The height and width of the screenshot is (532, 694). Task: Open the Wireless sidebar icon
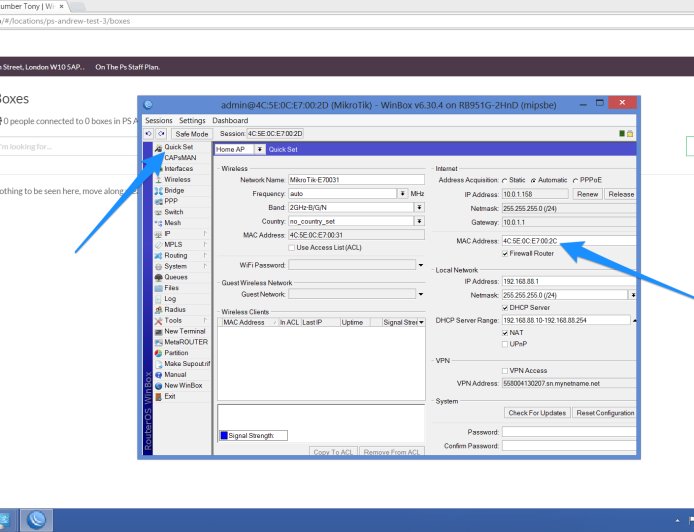(158, 180)
